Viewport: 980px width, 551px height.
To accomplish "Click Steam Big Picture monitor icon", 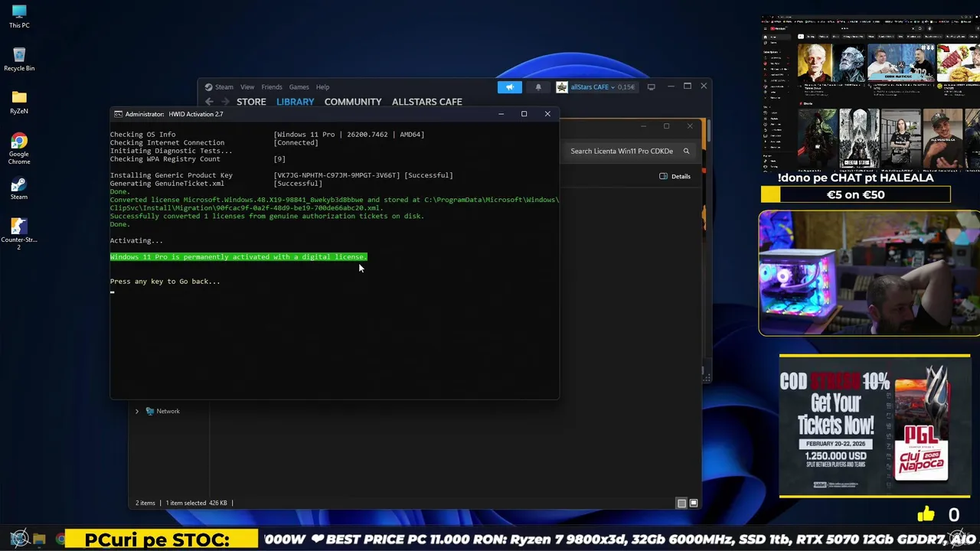I will pyautogui.click(x=652, y=86).
